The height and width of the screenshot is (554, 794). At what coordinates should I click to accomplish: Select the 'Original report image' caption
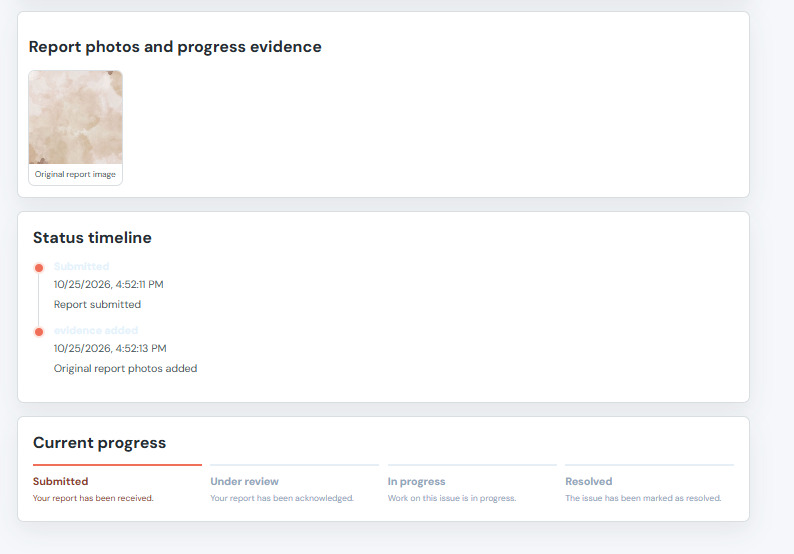75,174
